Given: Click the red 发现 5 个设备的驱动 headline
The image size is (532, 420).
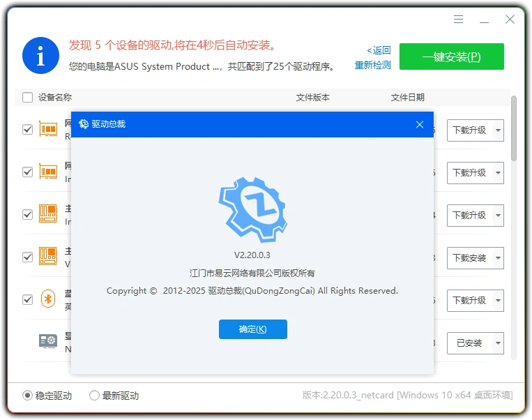Looking at the screenshot, I should coord(172,45).
